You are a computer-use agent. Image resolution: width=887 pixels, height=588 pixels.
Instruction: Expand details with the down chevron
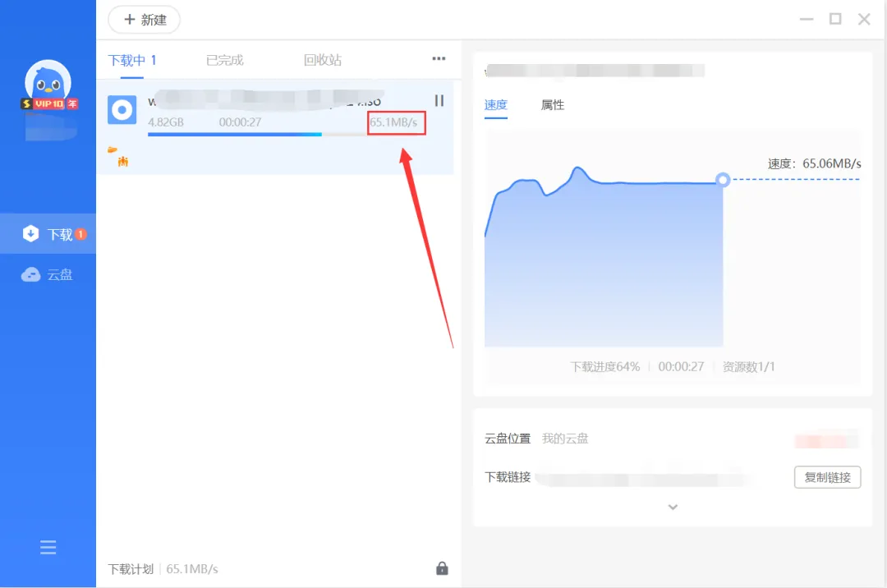click(673, 508)
